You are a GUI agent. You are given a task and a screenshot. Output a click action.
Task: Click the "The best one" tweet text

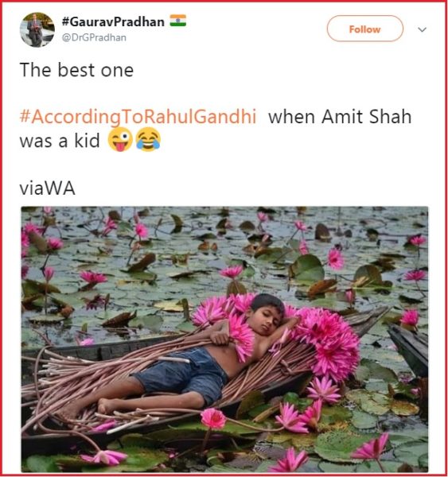point(76,70)
